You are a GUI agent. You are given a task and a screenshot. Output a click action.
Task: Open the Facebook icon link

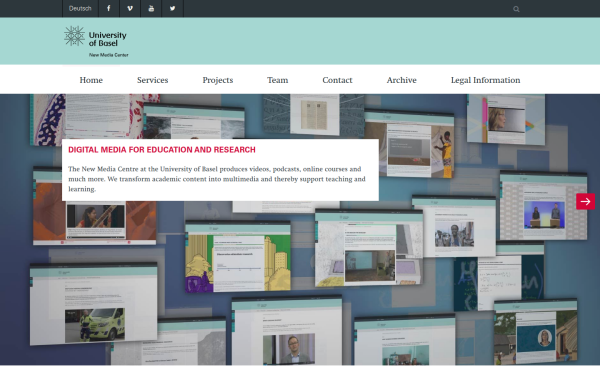pos(109,8)
